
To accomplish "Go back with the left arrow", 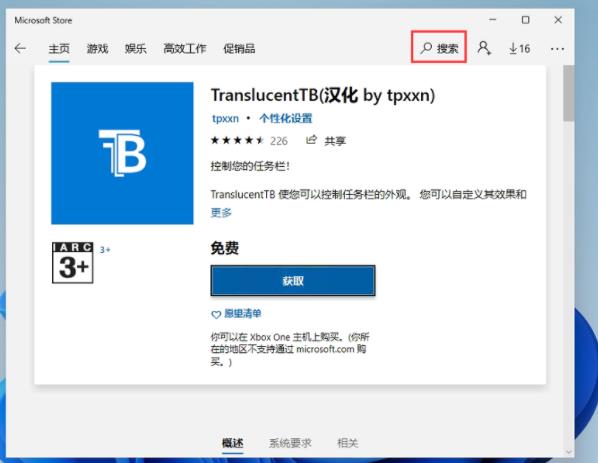I will (x=20, y=48).
